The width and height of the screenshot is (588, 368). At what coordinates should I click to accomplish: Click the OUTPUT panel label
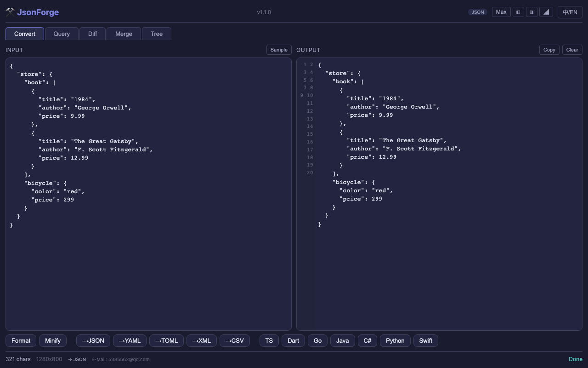tap(308, 50)
